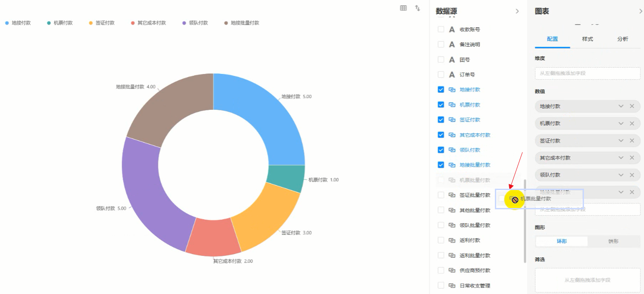Screen dimensions: 644x294
Task: Remove 领队付款 value field
Action: pyautogui.click(x=632, y=175)
